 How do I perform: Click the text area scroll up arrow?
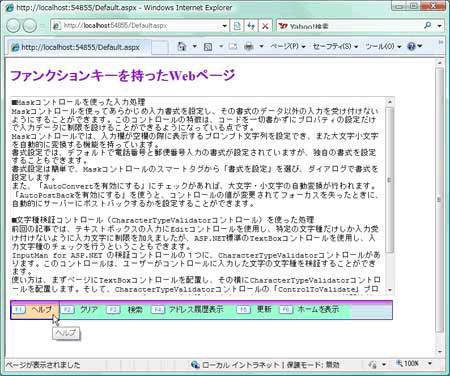point(390,101)
